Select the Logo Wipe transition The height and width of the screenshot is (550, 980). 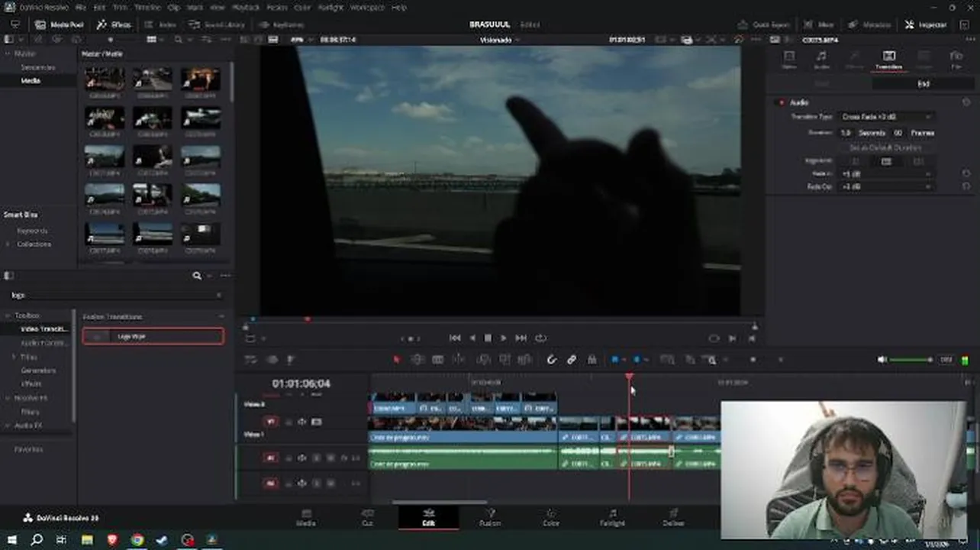click(x=153, y=336)
